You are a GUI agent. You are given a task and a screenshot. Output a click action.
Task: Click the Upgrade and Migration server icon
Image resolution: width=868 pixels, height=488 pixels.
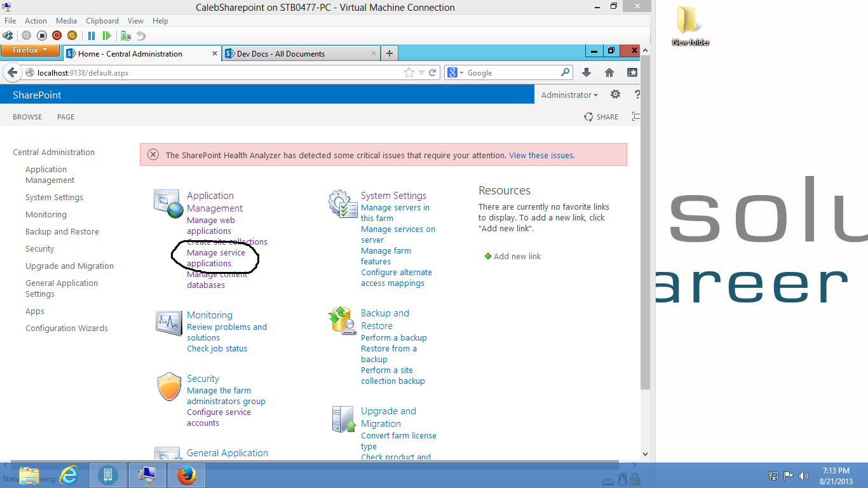click(344, 419)
